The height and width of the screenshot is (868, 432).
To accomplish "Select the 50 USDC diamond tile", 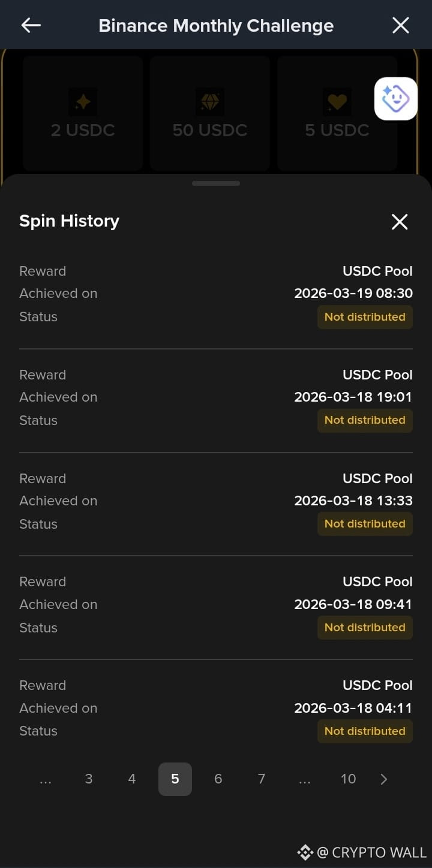I will [210, 114].
